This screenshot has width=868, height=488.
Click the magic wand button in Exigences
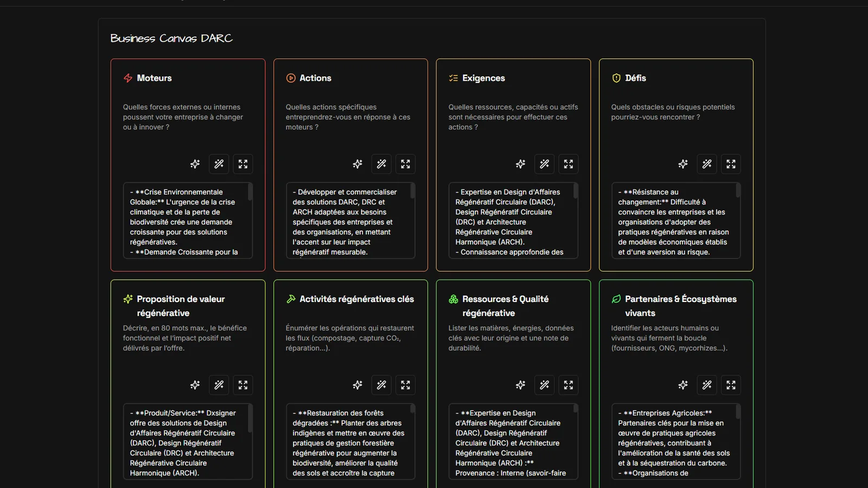(545, 164)
